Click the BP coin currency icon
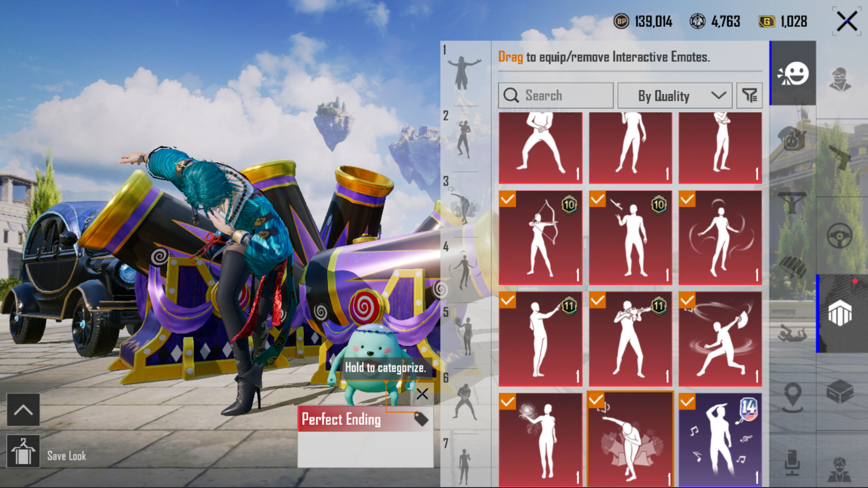The height and width of the screenshot is (488, 868). [x=621, y=21]
